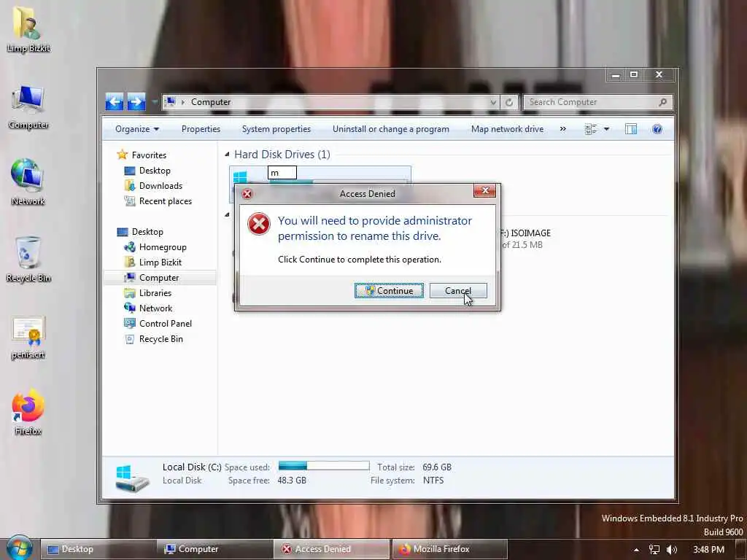This screenshot has height=560, width=747.
Task: Click Map network drive
Action: (x=507, y=129)
